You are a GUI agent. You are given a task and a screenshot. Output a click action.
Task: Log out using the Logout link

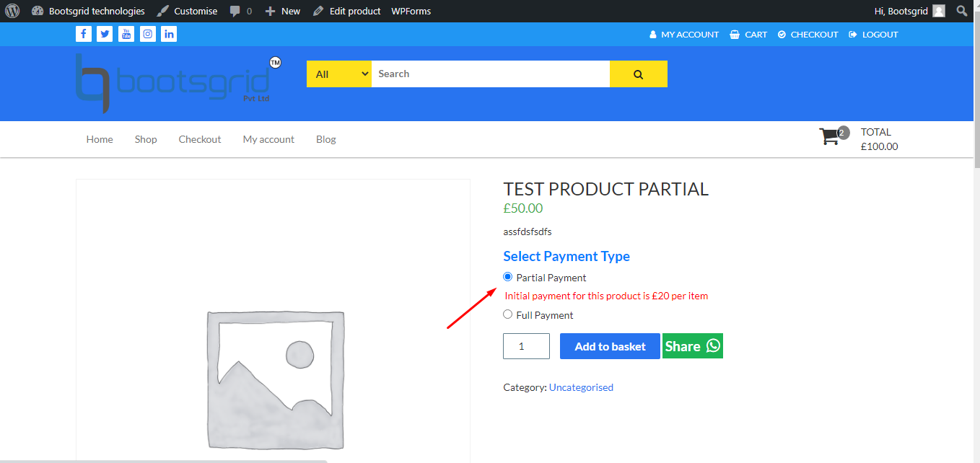[873, 35]
